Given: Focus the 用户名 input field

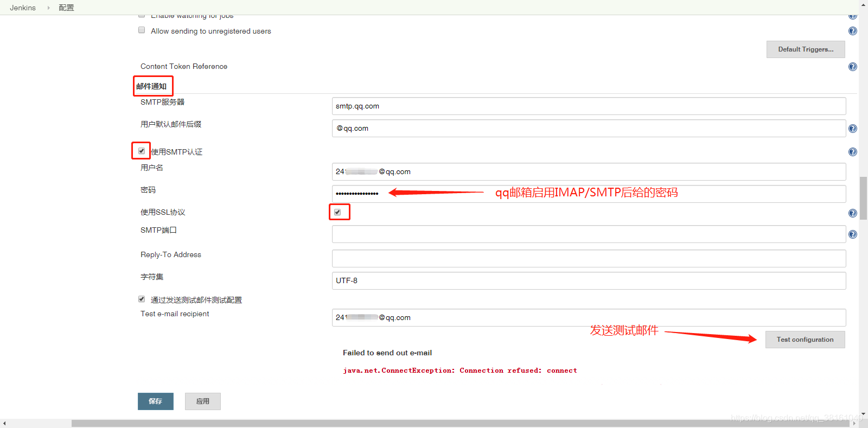Looking at the screenshot, I should coord(589,172).
